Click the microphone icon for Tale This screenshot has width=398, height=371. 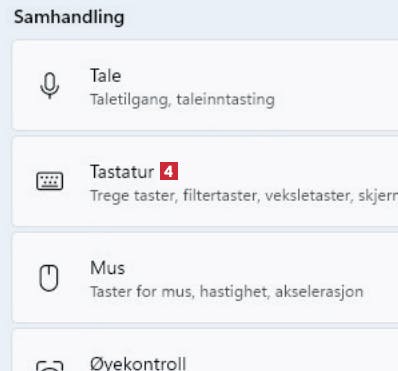click(x=50, y=86)
